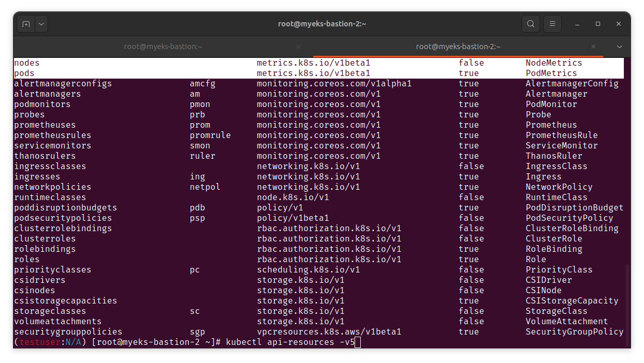
Task: Click the 'psp' shortname
Action: pos(197,218)
